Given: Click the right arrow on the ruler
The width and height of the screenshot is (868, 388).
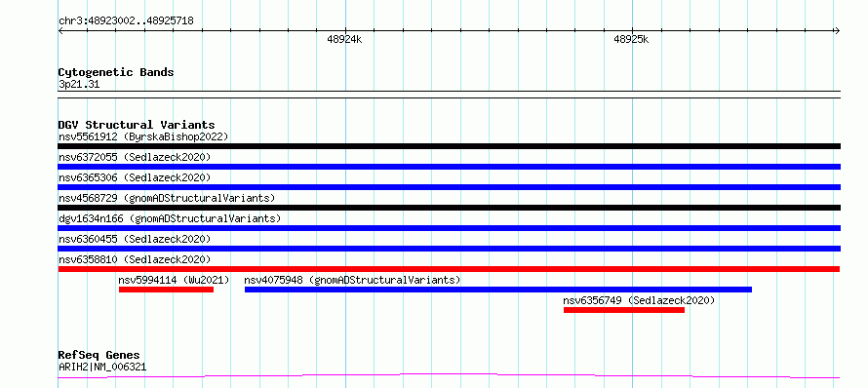Looking at the screenshot, I should pos(837,31).
